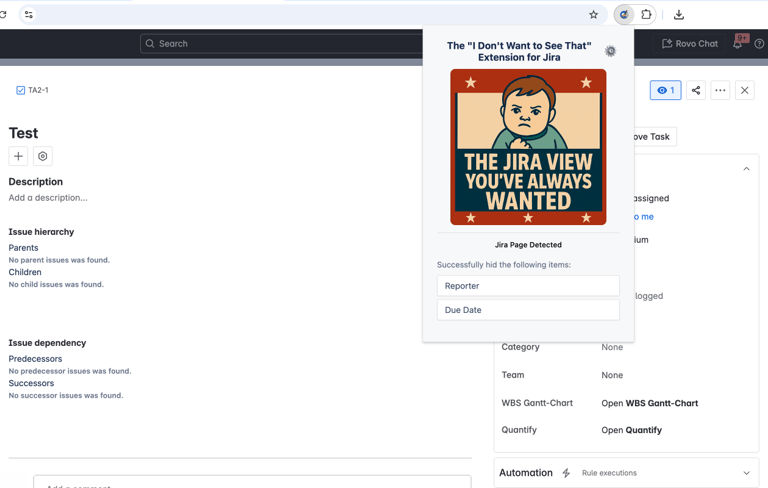Click the Issue dependency heading
Screen dimensions: 768x488
point(47,343)
